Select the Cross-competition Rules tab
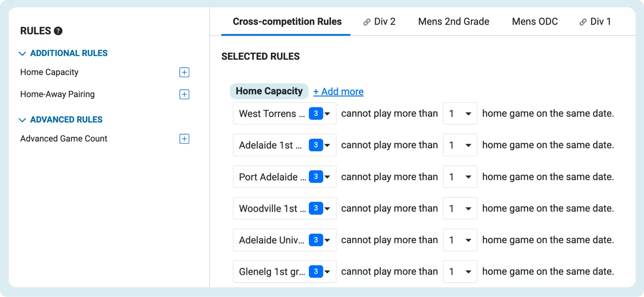 click(x=287, y=21)
